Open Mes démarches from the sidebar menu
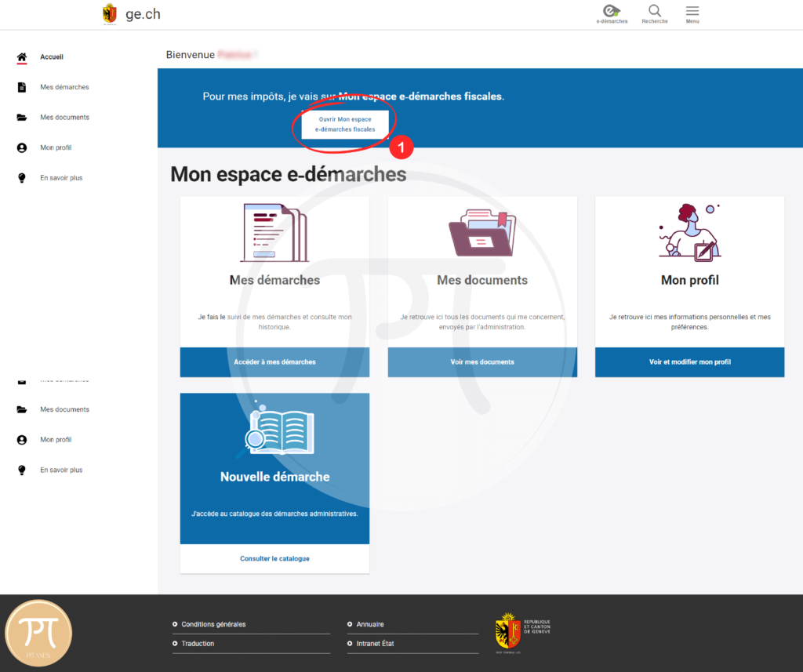This screenshot has height=672, width=803. click(x=64, y=87)
